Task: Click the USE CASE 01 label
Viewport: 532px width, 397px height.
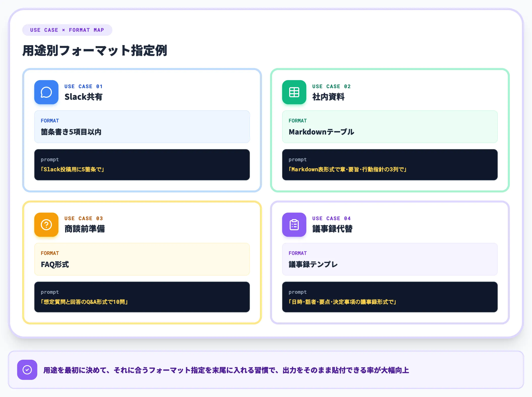Action: [83, 86]
